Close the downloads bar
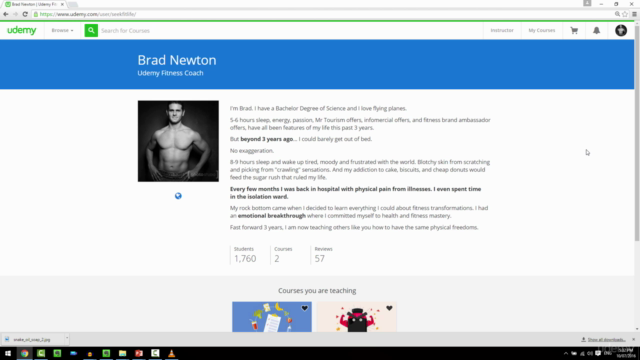Screen dimensions: 640x360 coord(633,339)
